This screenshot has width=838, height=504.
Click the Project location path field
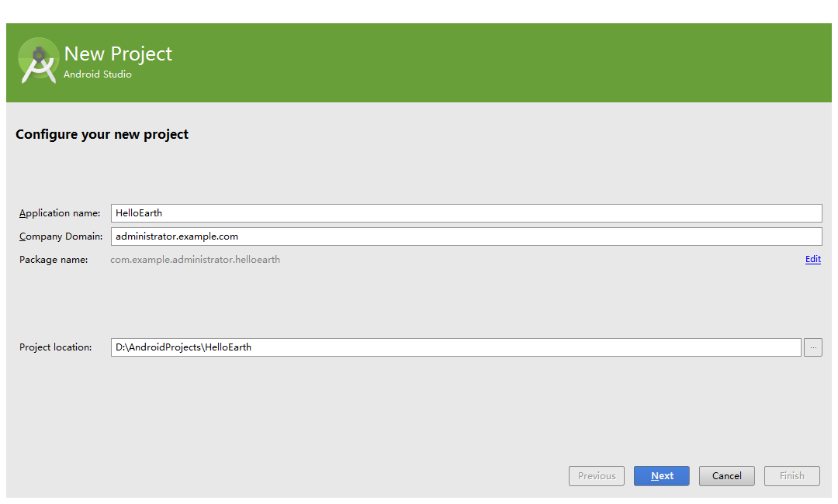pos(456,347)
